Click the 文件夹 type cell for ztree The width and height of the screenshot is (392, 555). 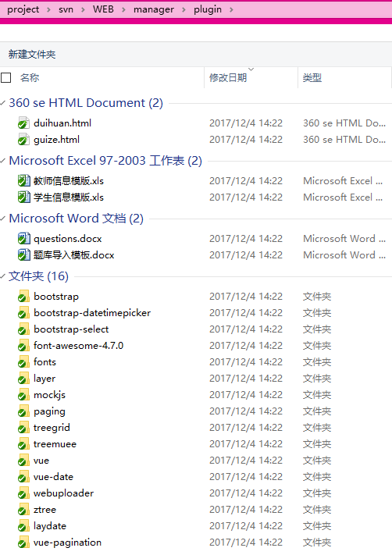click(317, 510)
